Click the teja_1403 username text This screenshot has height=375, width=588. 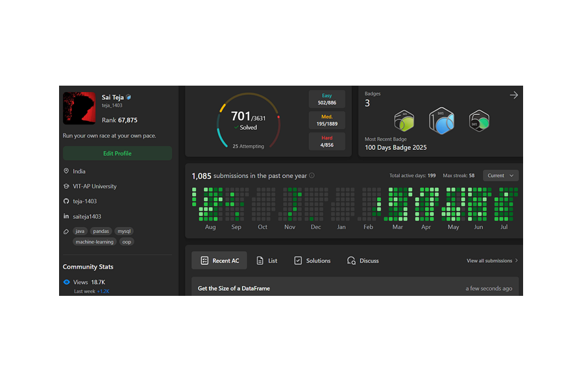click(112, 105)
